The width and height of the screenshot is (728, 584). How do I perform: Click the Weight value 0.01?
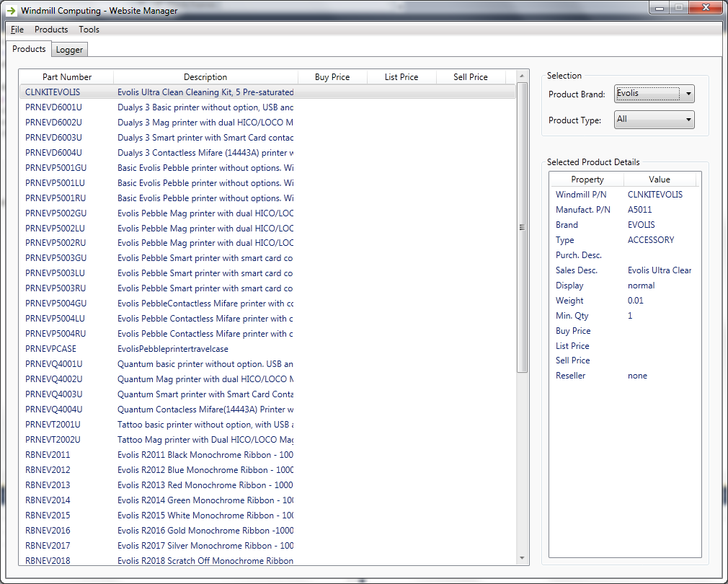pyautogui.click(x=636, y=301)
